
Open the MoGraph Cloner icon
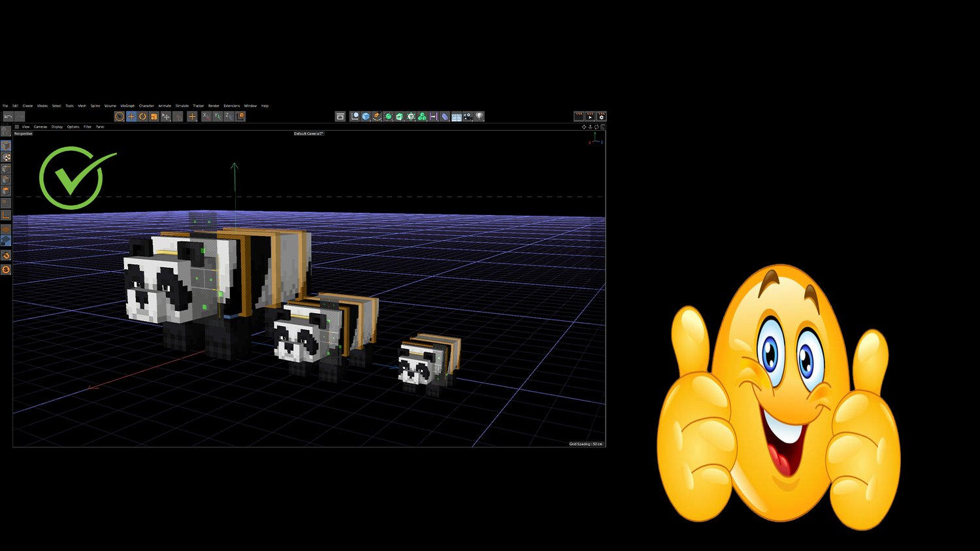tap(422, 116)
